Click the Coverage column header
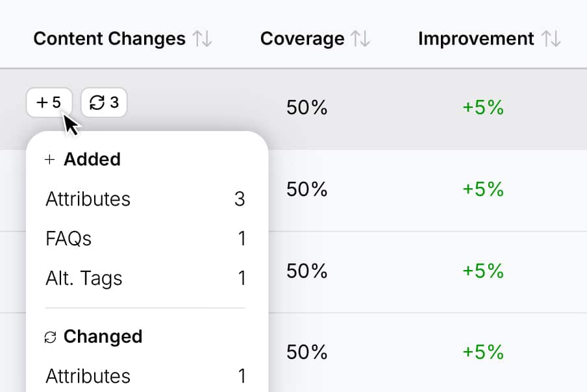The height and width of the screenshot is (392, 587). click(x=303, y=38)
